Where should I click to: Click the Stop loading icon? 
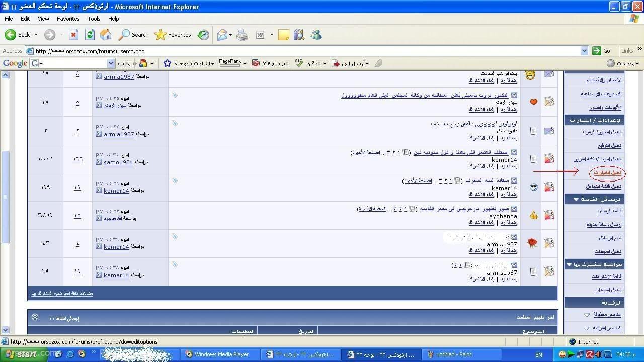[x=73, y=35]
